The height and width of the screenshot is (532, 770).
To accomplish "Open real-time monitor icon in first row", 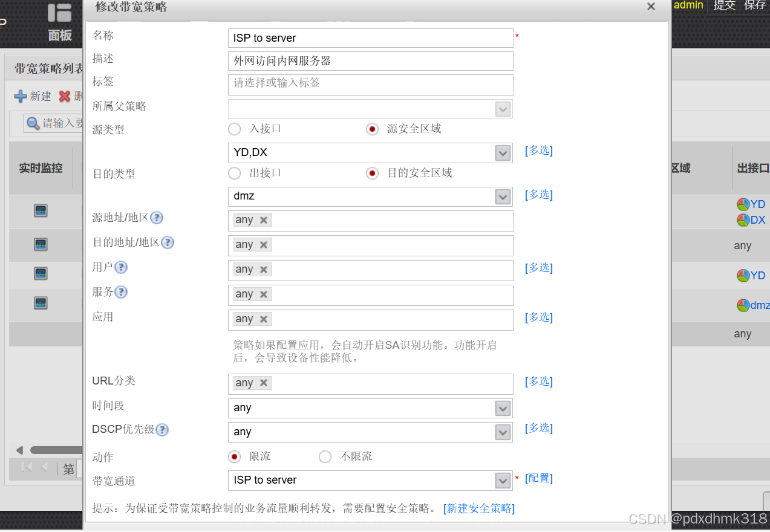I will (41, 210).
